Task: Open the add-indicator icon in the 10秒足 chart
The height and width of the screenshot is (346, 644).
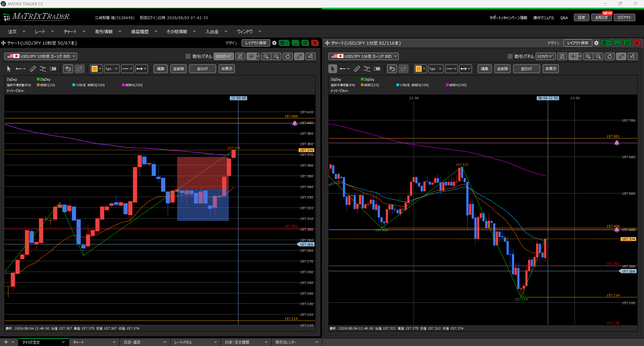Action: click(x=311, y=56)
